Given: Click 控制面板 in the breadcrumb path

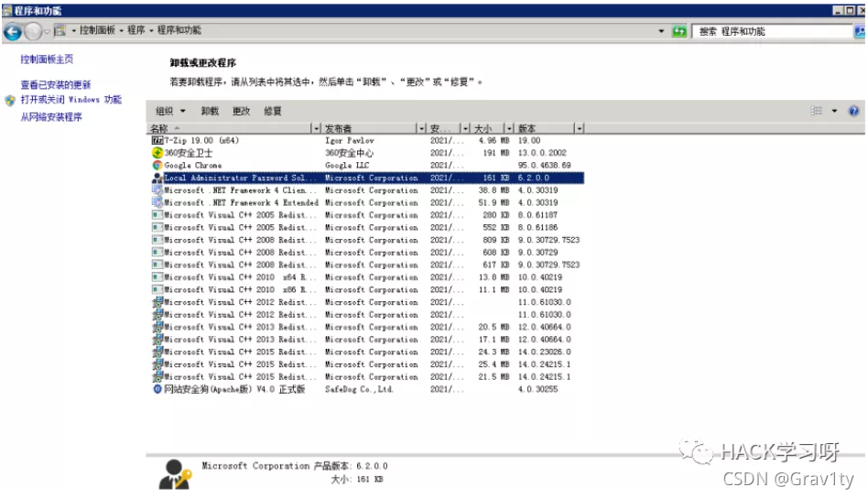Looking at the screenshot, I should point(97,30).
